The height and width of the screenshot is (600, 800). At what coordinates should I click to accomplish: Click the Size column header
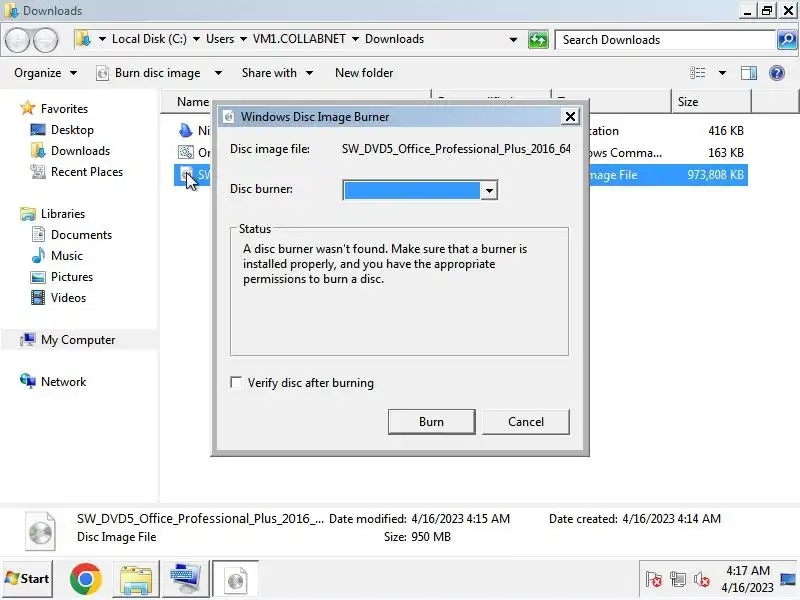click(x=711, y=102)
